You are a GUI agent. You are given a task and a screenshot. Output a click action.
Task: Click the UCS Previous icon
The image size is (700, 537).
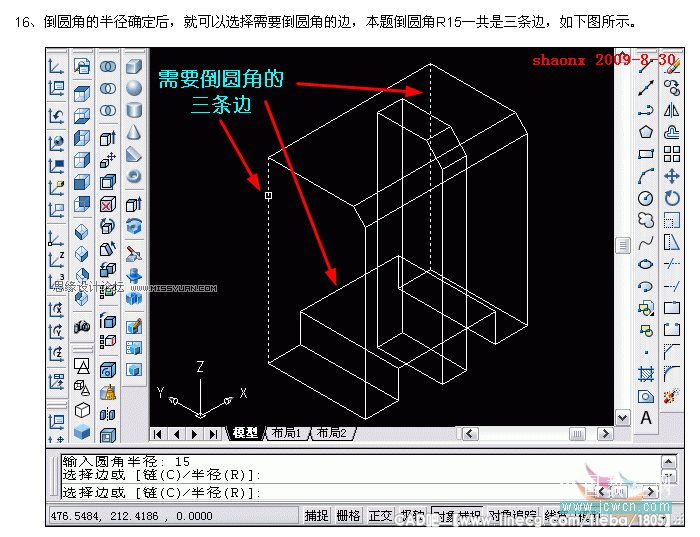click(56, 116)
